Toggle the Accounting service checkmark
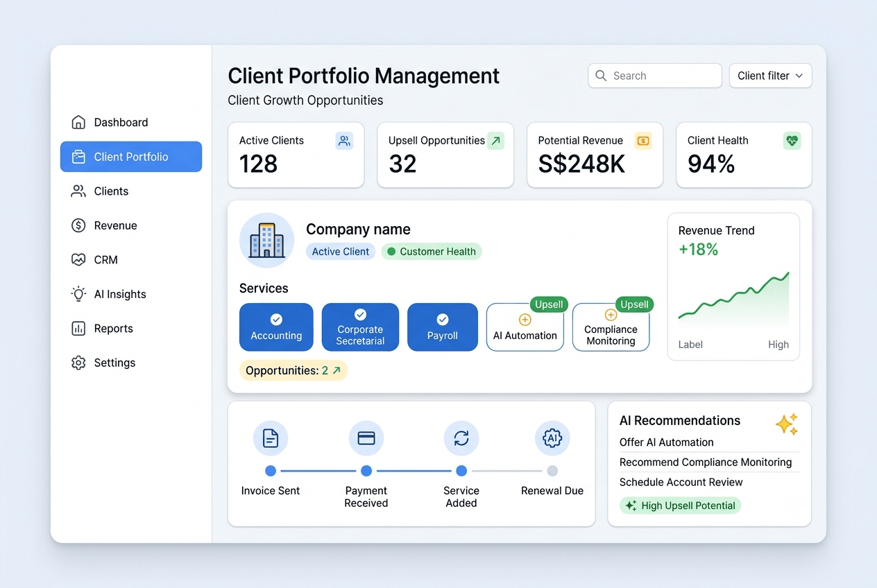Viewport: 877px width, 588px height. 276,320
